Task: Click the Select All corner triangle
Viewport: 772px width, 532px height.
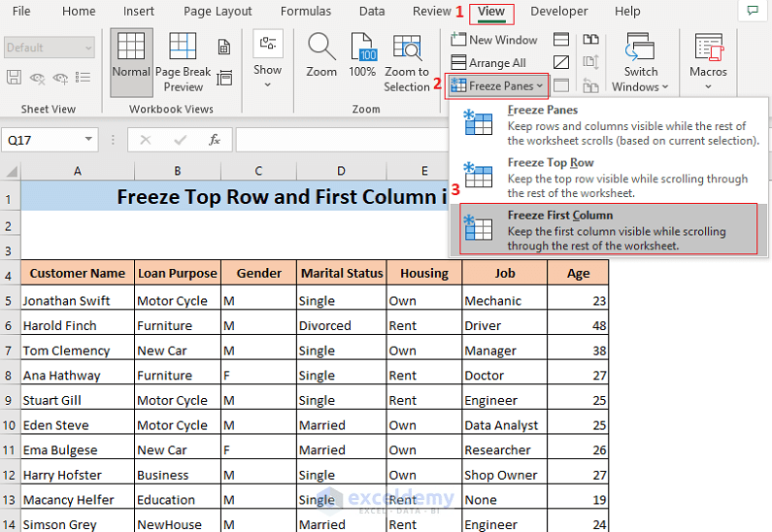Action: [11, 171]
